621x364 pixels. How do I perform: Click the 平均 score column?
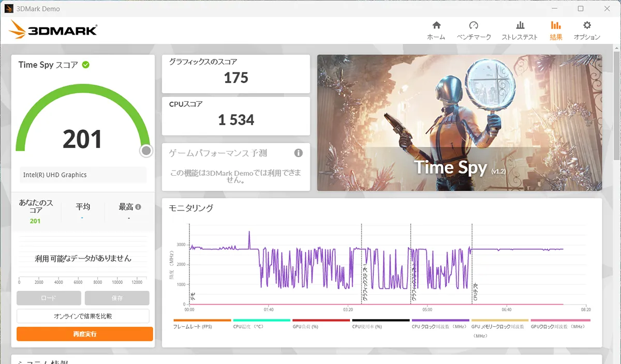pos(83,212)
